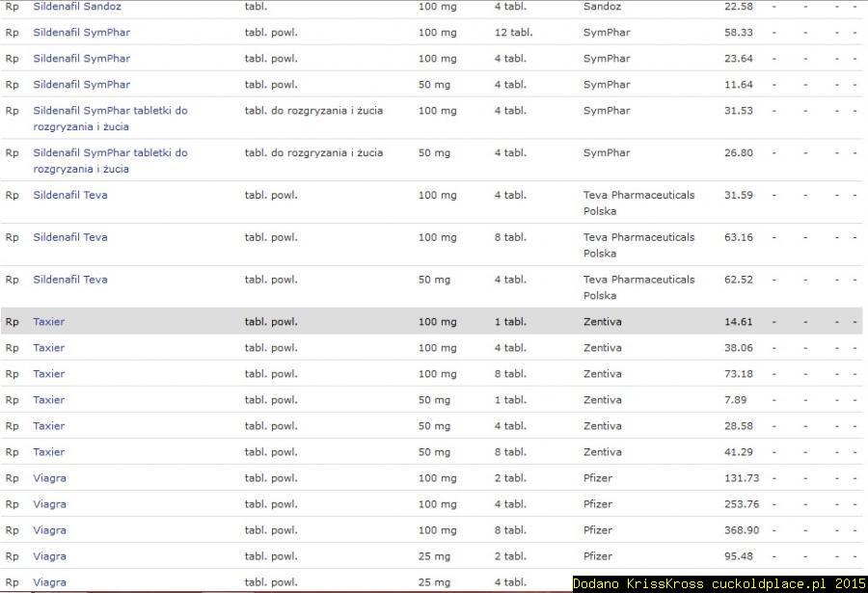Click Viagra link priced 253.76
This screenshot has height=593, width=868.
[x=50, y=504]
